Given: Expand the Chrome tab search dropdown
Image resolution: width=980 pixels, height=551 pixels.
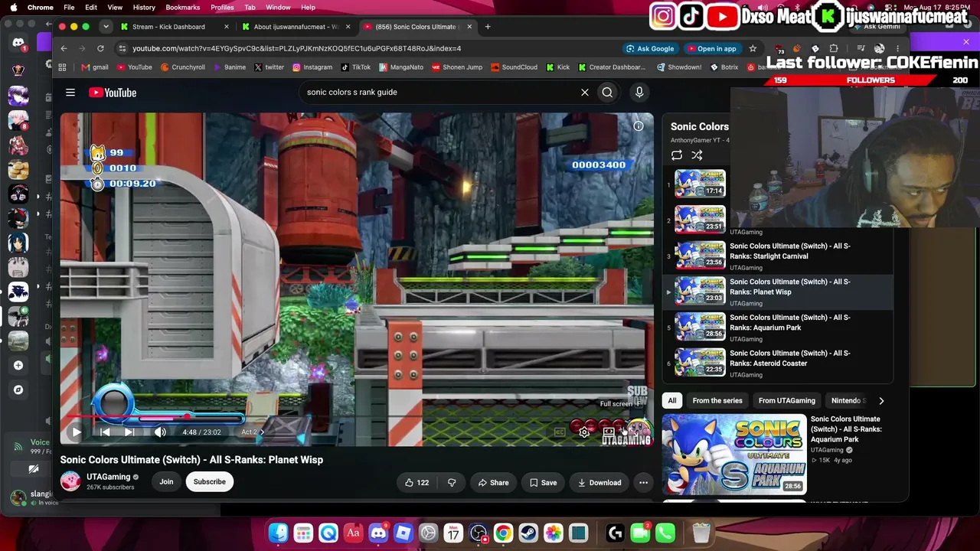Looking at the screenshot, I should (106, 27).
